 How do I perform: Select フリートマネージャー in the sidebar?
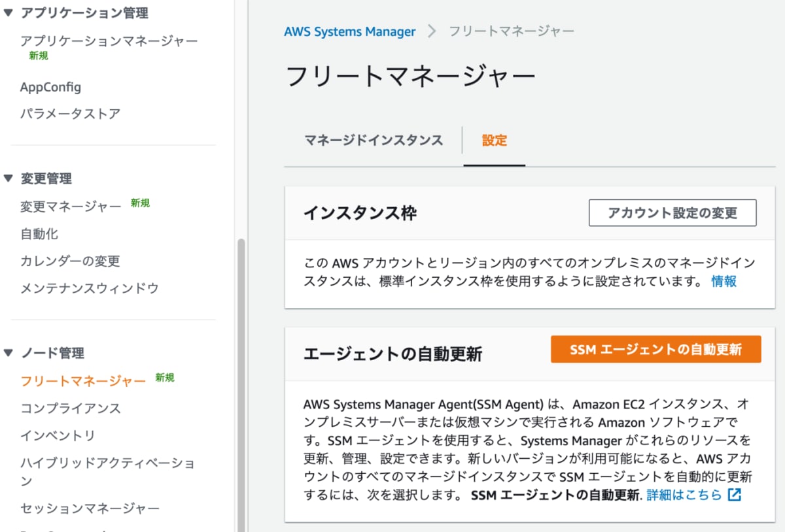[83, 381]
